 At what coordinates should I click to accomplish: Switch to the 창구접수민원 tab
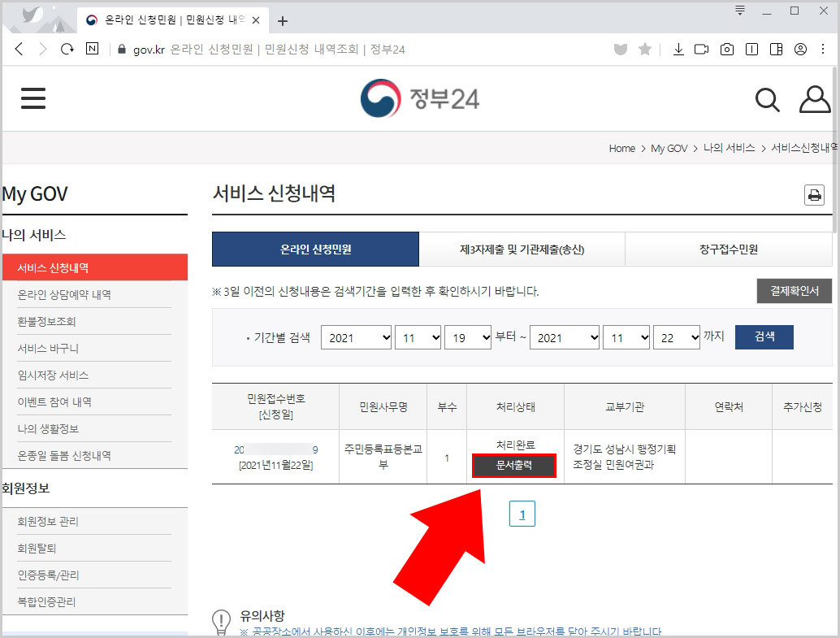[730, 249]
